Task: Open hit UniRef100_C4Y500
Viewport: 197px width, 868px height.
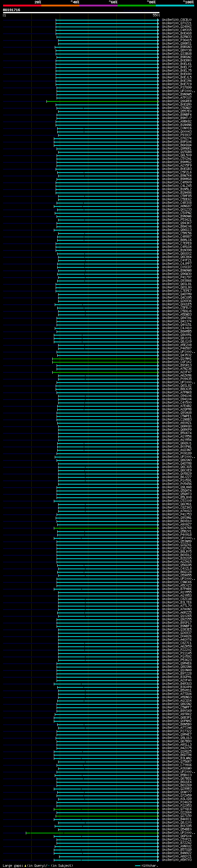Action: coord(176,402)
